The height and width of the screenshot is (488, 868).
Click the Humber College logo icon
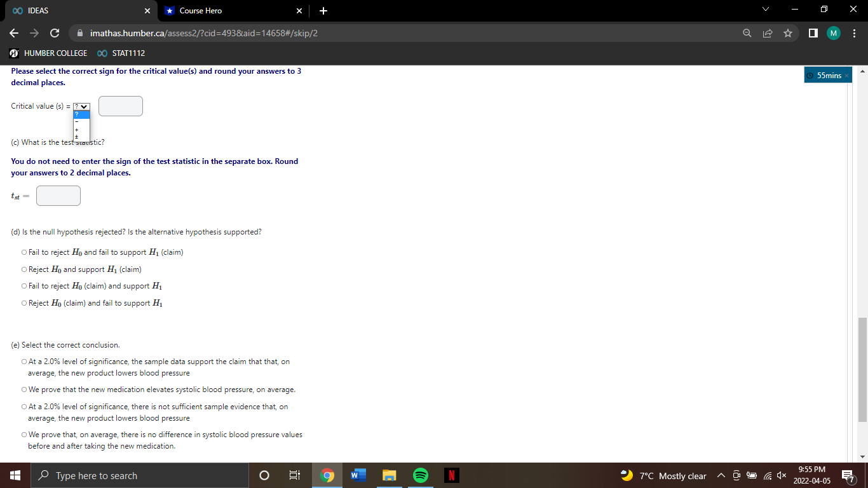(12, 53)
